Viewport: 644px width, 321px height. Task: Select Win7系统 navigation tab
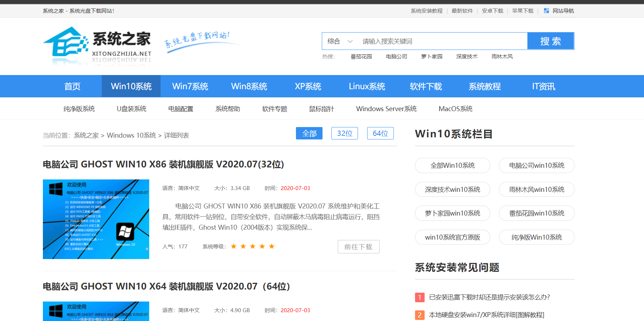[190, 86]
